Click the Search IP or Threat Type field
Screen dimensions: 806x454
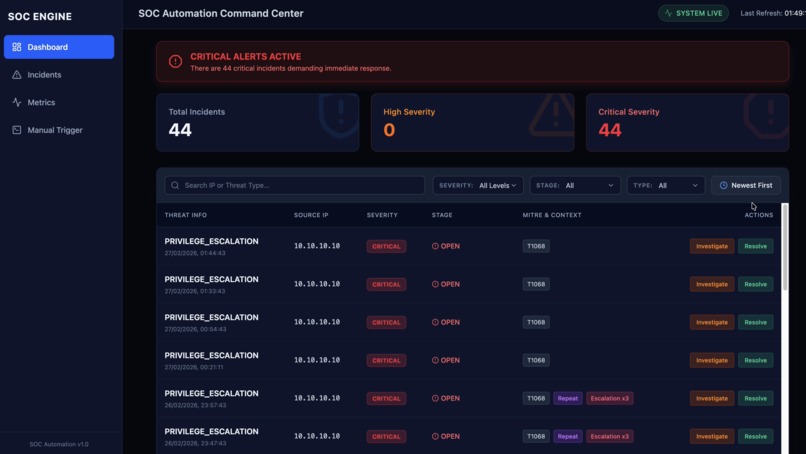295,185
